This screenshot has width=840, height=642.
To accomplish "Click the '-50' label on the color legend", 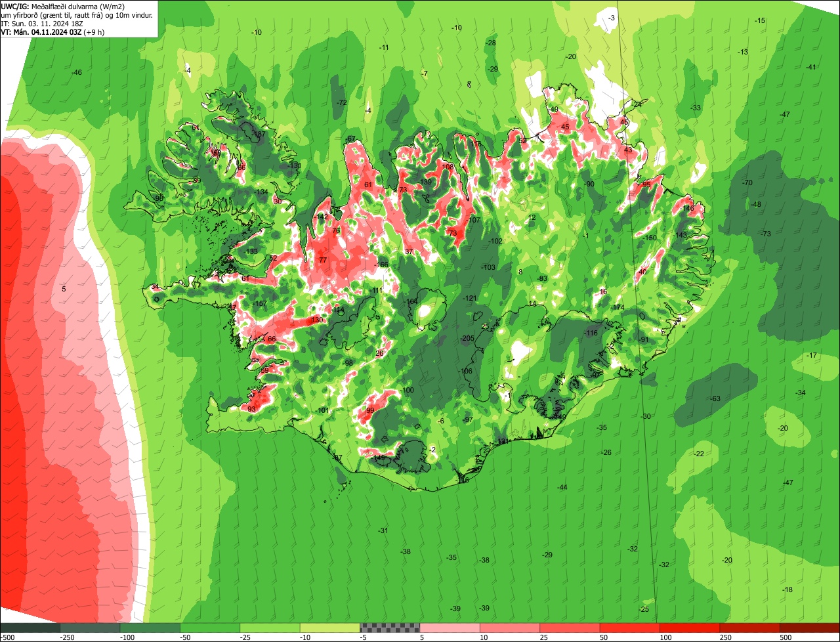I will [185, 637].
